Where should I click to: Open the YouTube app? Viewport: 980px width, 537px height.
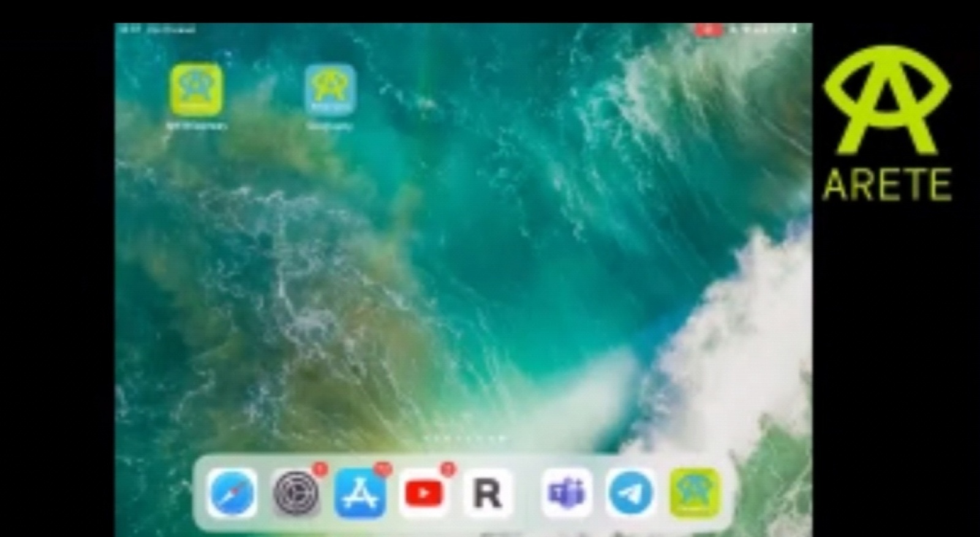424,494
